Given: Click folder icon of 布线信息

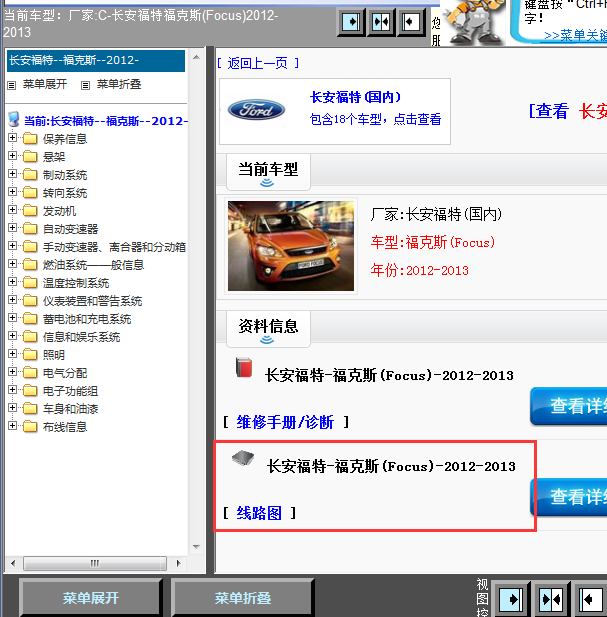Looking at the screenshot, I should point(30,427).
